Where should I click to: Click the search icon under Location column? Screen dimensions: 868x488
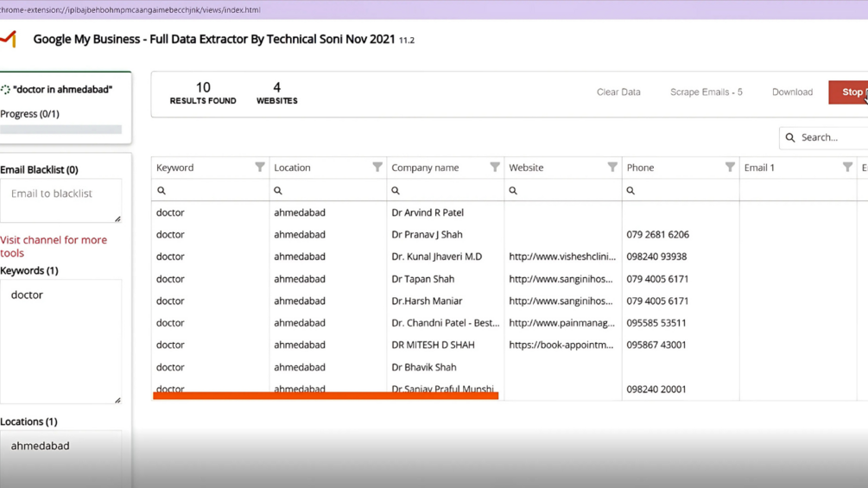pos(278,190)
